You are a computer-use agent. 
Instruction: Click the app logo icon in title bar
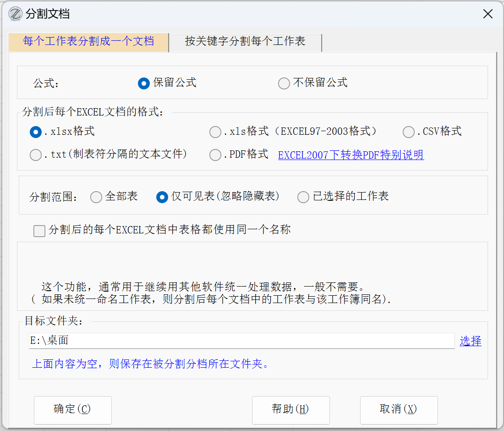click(16, 14)
